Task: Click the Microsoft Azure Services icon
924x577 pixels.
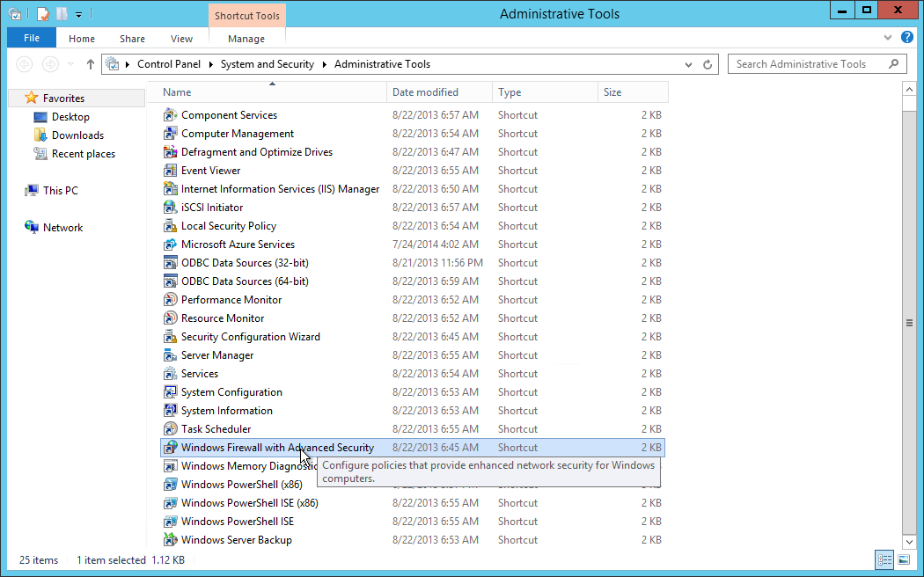Action: tap(171, 245)
